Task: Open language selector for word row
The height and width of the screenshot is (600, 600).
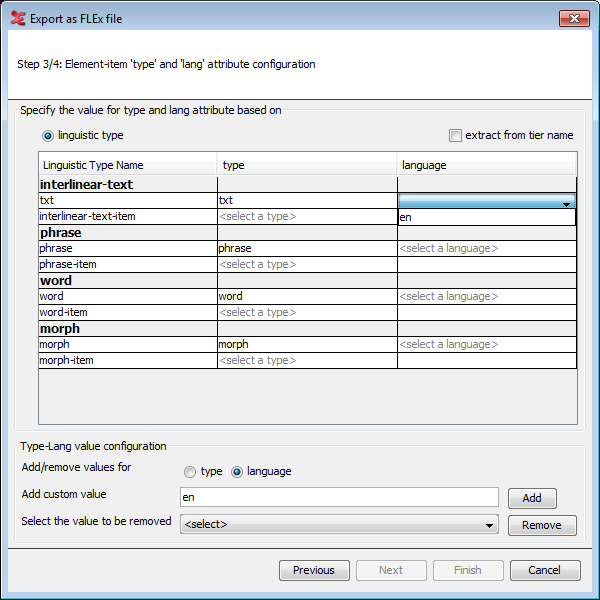Action: tap(487, 297)
